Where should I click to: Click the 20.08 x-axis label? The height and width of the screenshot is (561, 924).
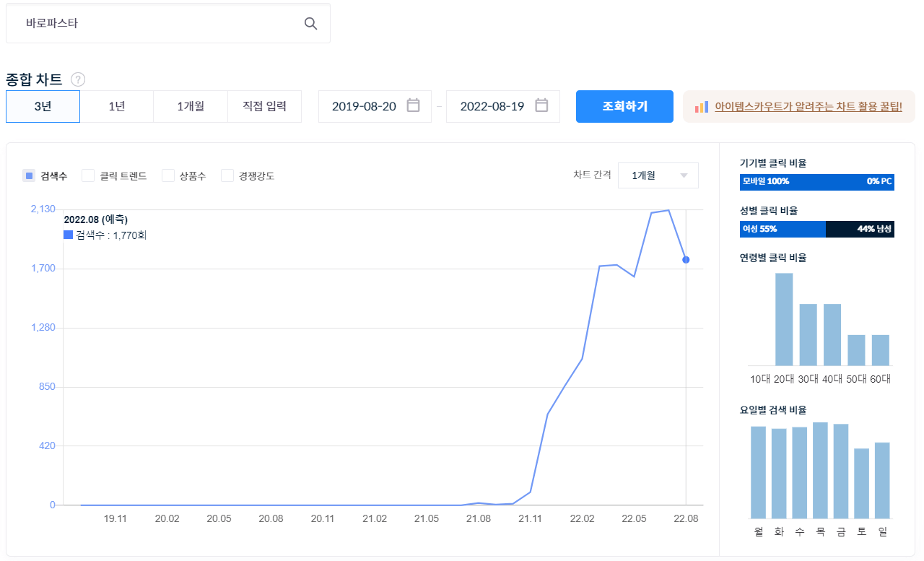pyautogui.click(x=271, y=518)
